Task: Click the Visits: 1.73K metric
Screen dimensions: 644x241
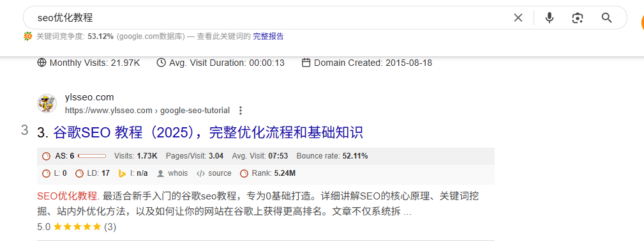Action: coord(136,156)
